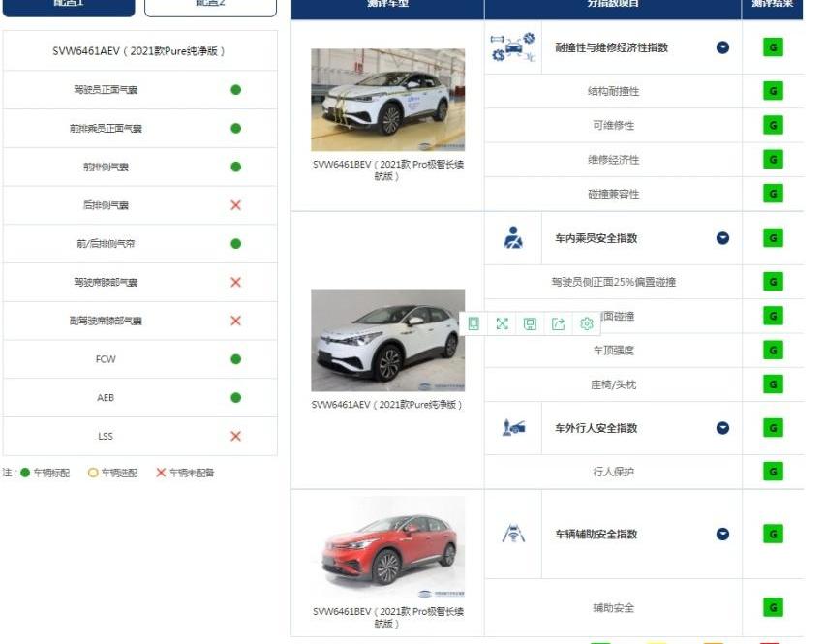Image resolution: width=825 pixels, height=644 pixels.
Task: Click the green dot beside 前排侧气囊
Action: click(x=235, y=167)
